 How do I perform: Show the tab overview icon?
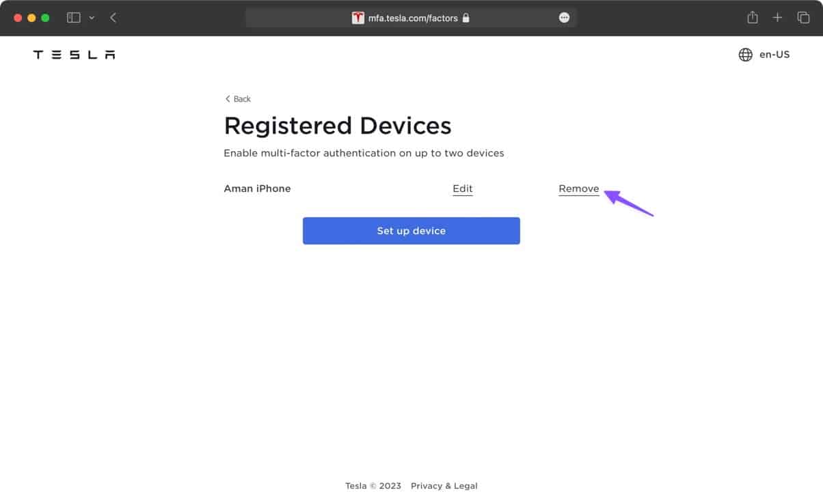tap(803, 18)
